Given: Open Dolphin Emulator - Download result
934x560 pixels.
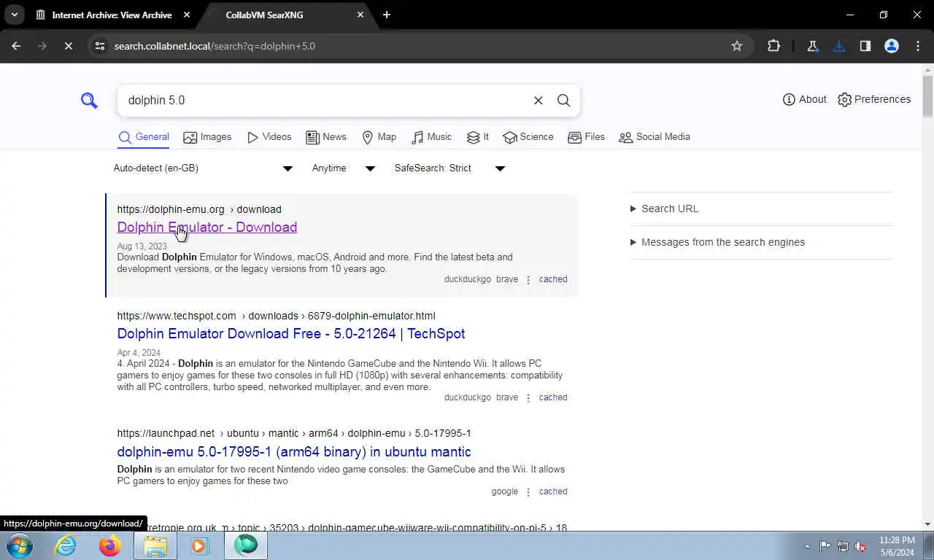Looking at the screenshot, I should point(207,227).
